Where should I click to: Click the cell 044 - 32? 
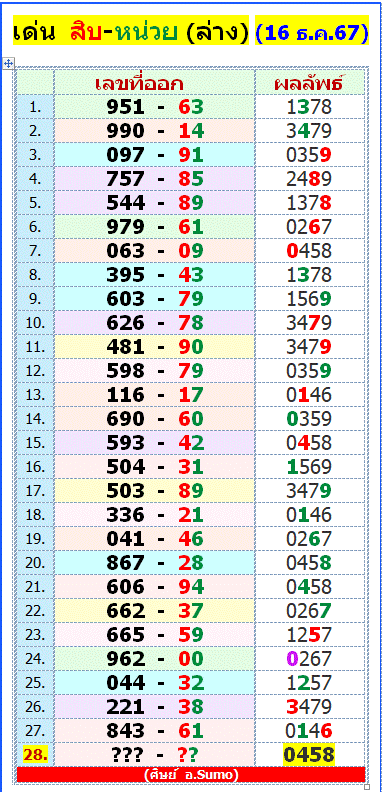(x=154, y=682)
